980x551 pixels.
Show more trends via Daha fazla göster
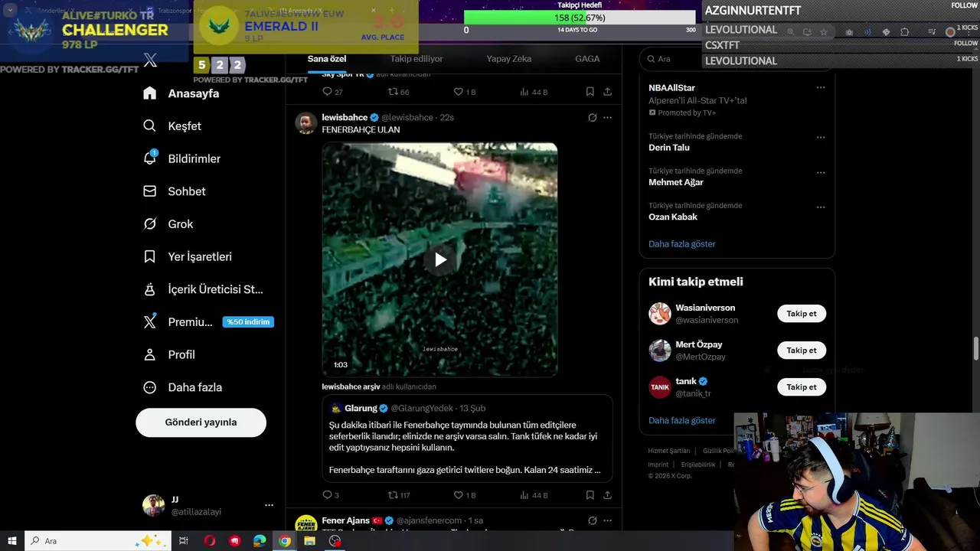[x=681, y=244]
